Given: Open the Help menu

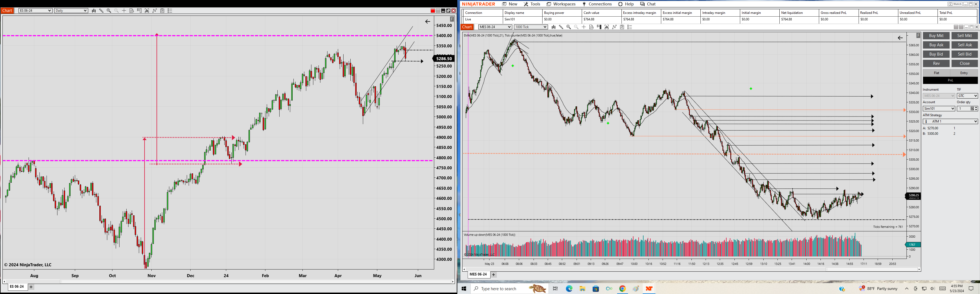Looking at the screenshot, I should pos(626,4).
